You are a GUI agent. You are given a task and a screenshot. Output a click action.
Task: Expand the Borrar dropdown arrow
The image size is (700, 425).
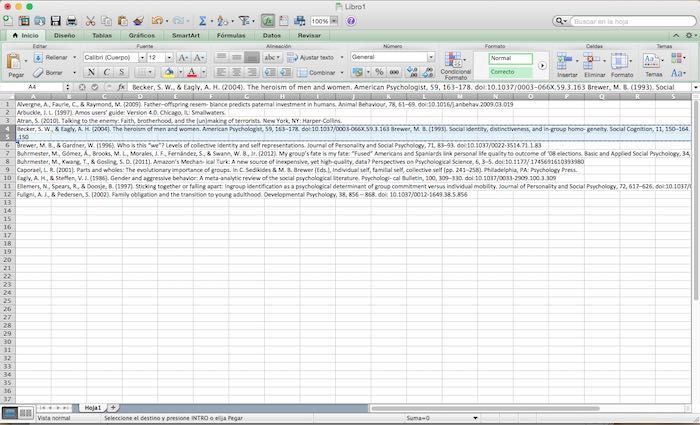(75, 72)
